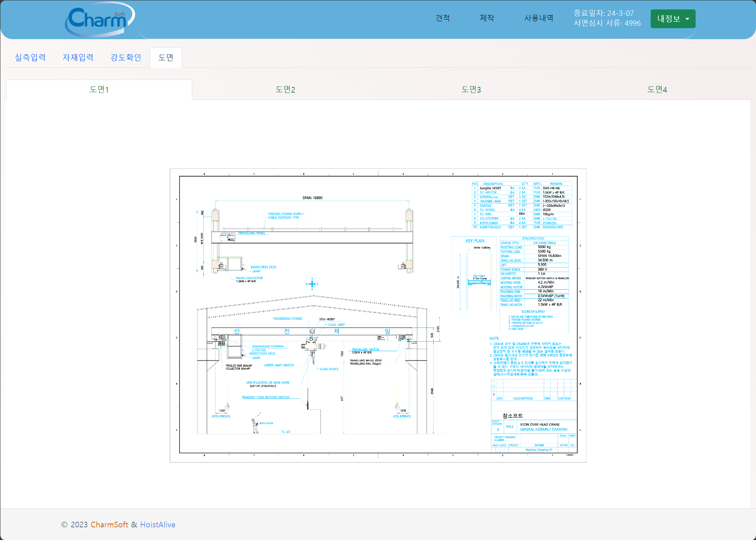Switch to the 도면4 sub-tab
The height and width of the screenshot is (540, 756).
657,90
